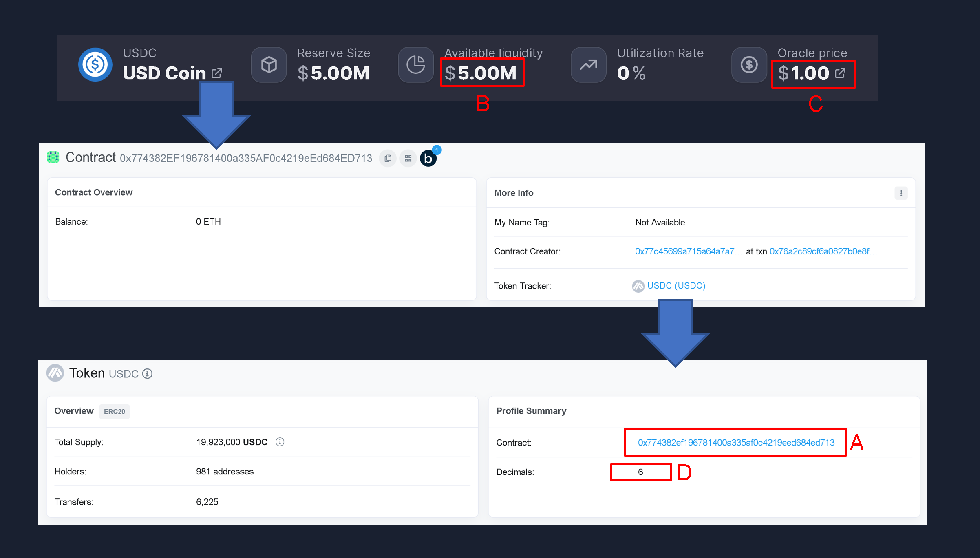
Task: Click the Reserve Size cube icon
Action: [269, 65]
